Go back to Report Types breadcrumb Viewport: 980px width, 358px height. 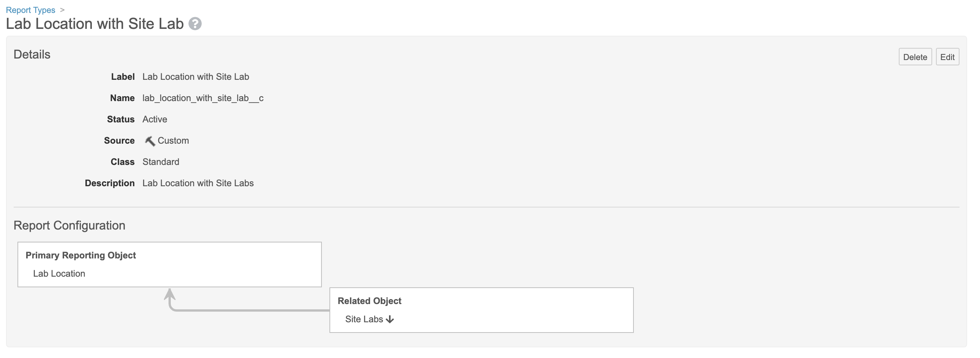(30, 10)
